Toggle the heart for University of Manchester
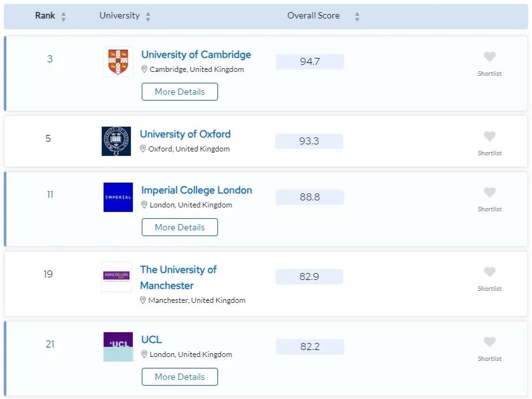This screenshot has height=399, width=532. point(489,272)
